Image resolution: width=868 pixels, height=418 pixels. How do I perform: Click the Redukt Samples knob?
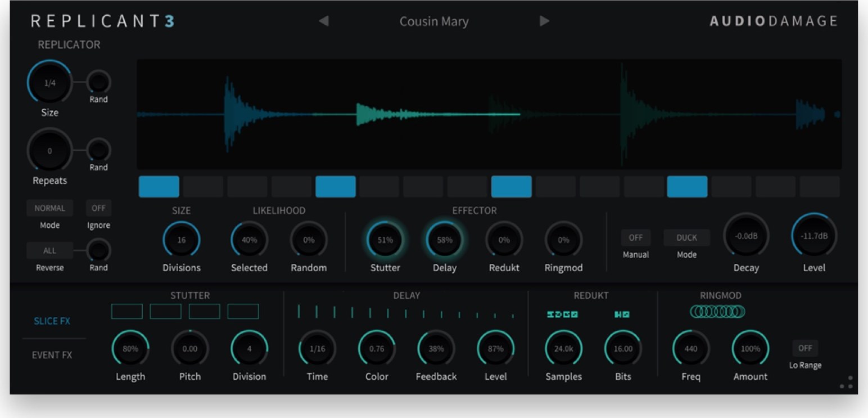pyautogui.click(x=563, y=349)
